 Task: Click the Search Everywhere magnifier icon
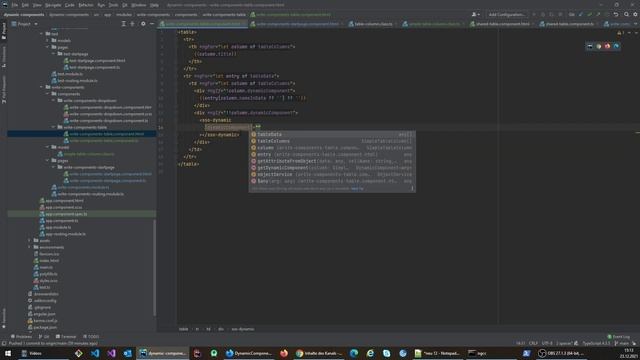point(627,15)
